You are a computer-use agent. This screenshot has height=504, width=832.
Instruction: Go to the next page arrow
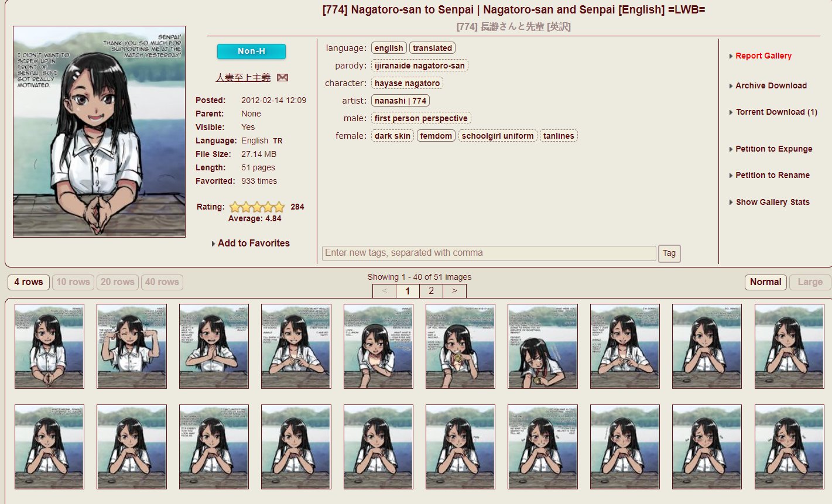point(455,291)
